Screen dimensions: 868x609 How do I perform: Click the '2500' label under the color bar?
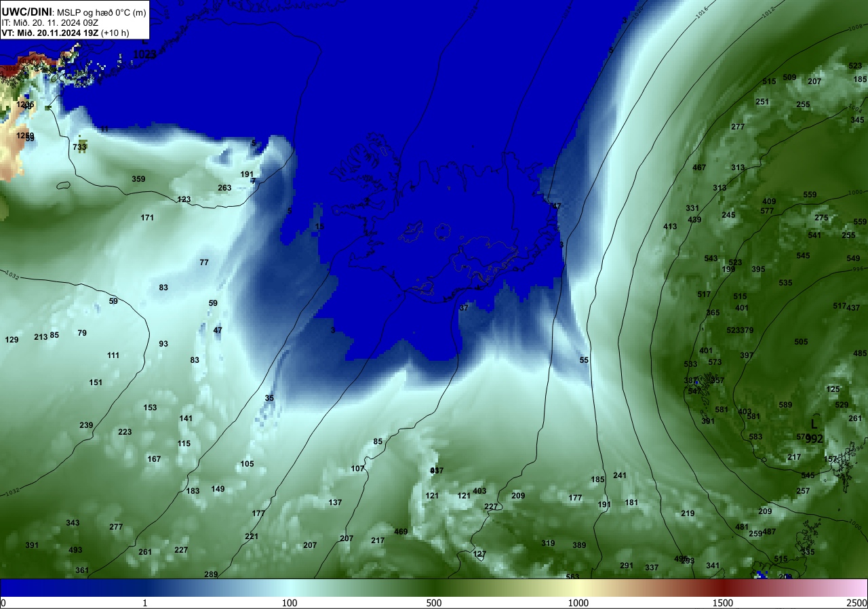857,603
